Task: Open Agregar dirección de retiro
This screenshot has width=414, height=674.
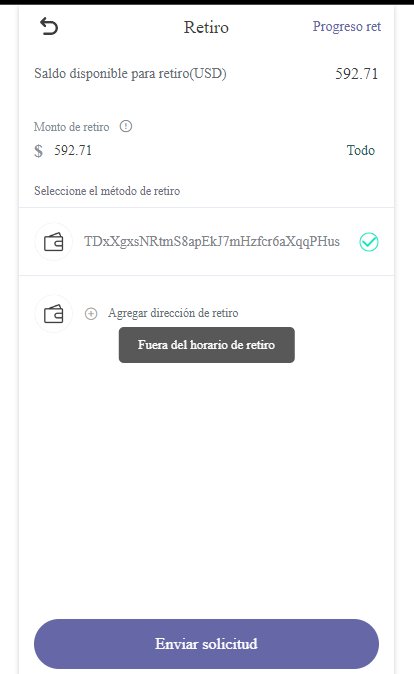Action: [x=173, y=313]
